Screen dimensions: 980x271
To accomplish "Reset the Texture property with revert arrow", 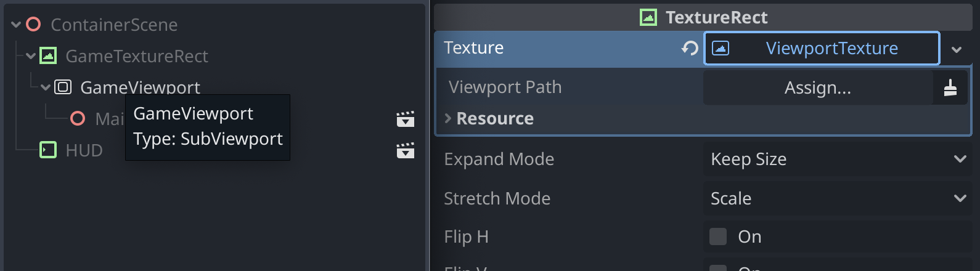I will click(690, 48).
